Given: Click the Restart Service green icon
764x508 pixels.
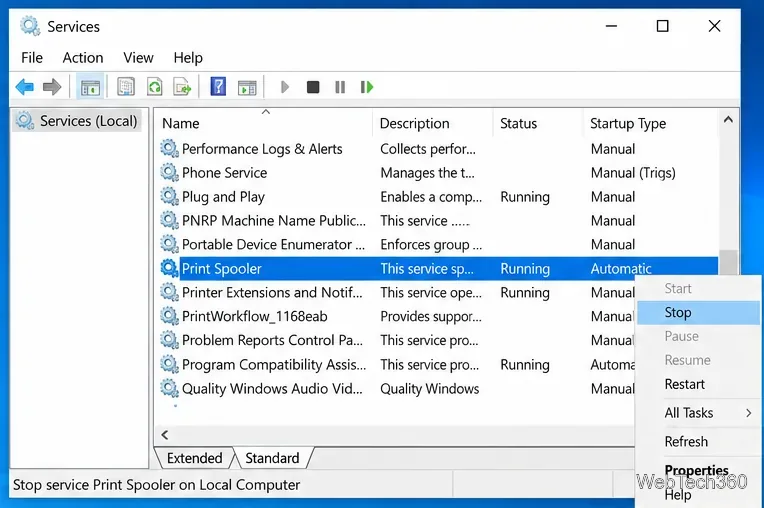Looking at the screenshot, I should (x=366, y=87).
